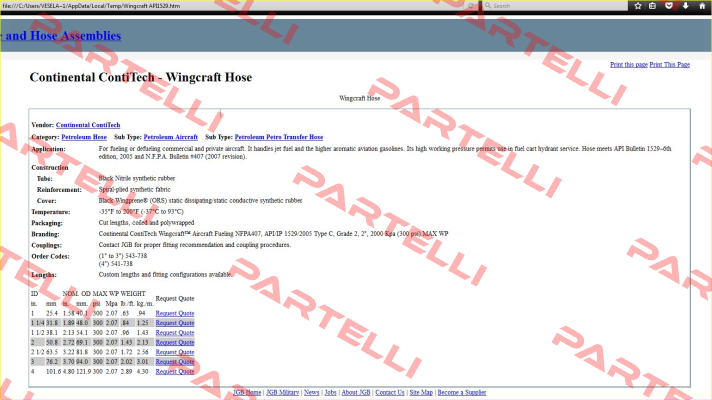Request Quote for the 4 inch hose
The width and height of the screenshot is (712, 400).
[175, 371]
